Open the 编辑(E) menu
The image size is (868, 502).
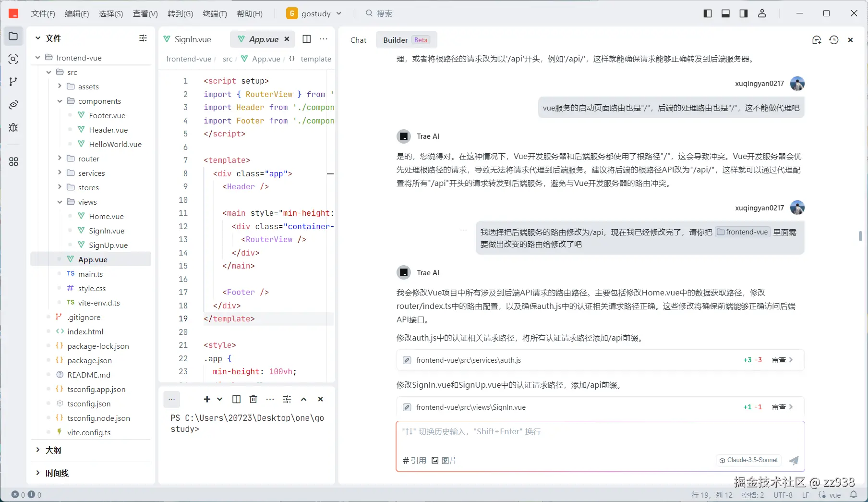pyautogui.click(x=77, y=13)
